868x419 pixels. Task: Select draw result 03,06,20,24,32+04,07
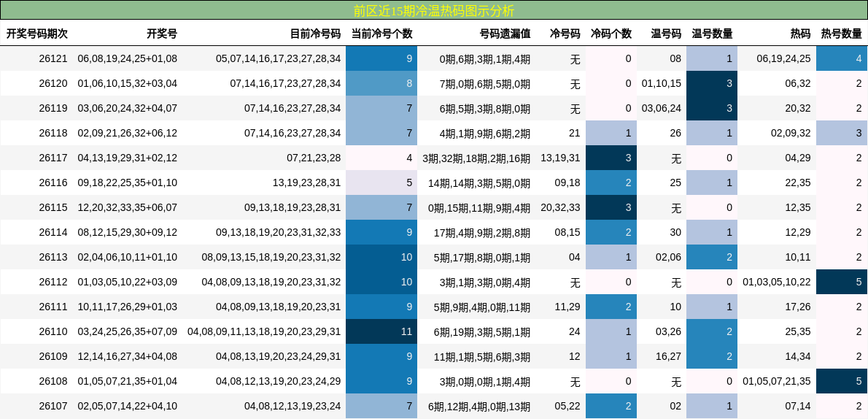click(128, 108)
